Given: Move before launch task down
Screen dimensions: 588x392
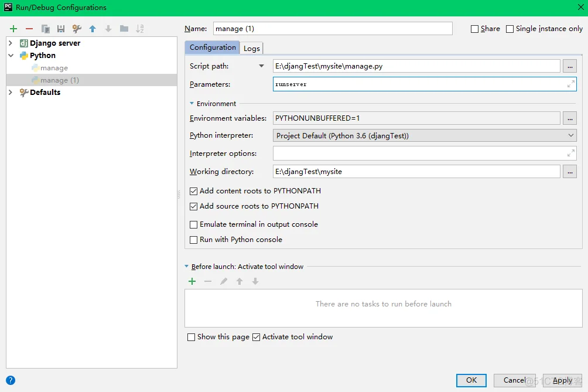Looking at the screenshot, I should (x=255, y=281).
